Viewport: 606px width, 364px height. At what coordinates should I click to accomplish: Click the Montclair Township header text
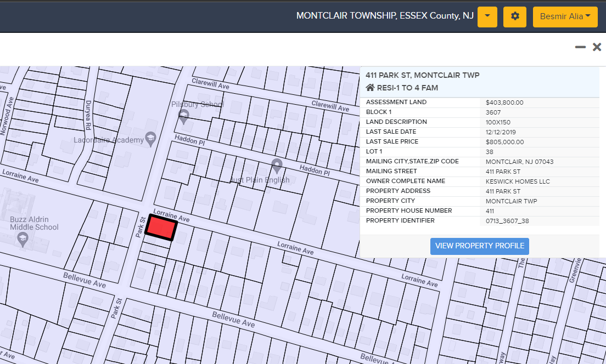tap(384, 16)
